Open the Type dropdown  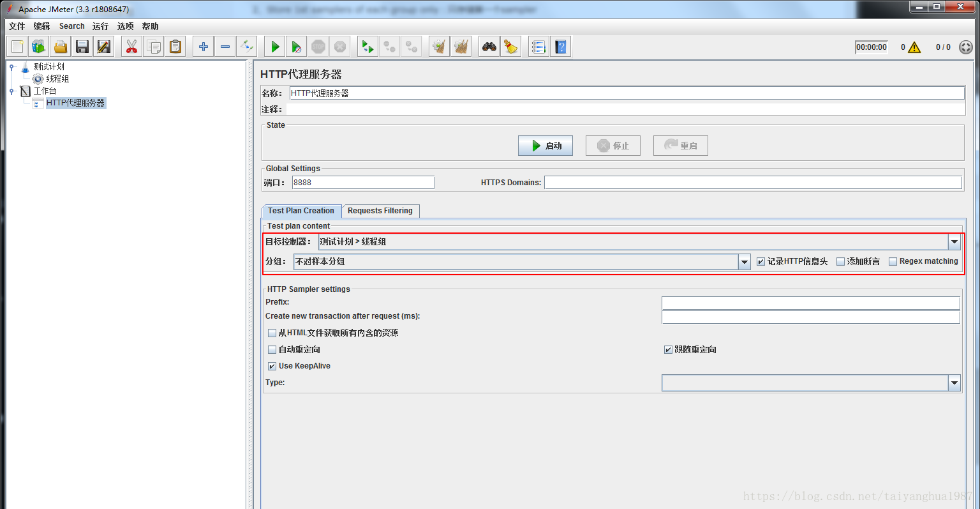click(954, 383)
